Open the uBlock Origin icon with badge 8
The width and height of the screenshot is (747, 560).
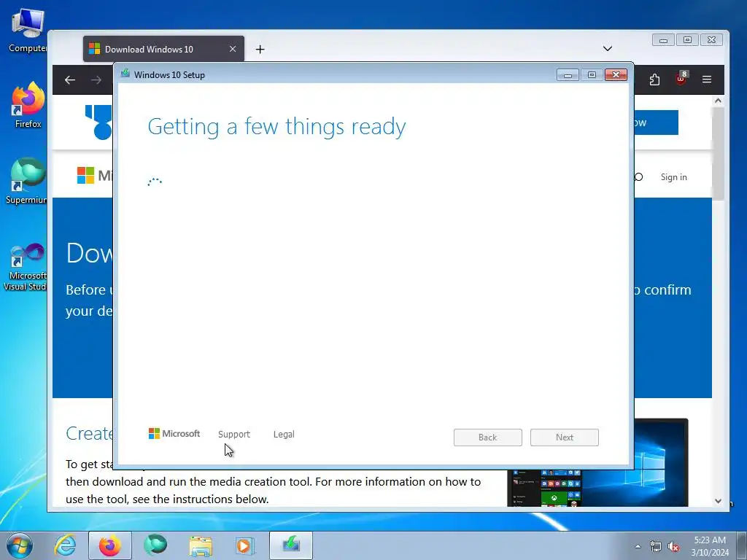point(681,79)
